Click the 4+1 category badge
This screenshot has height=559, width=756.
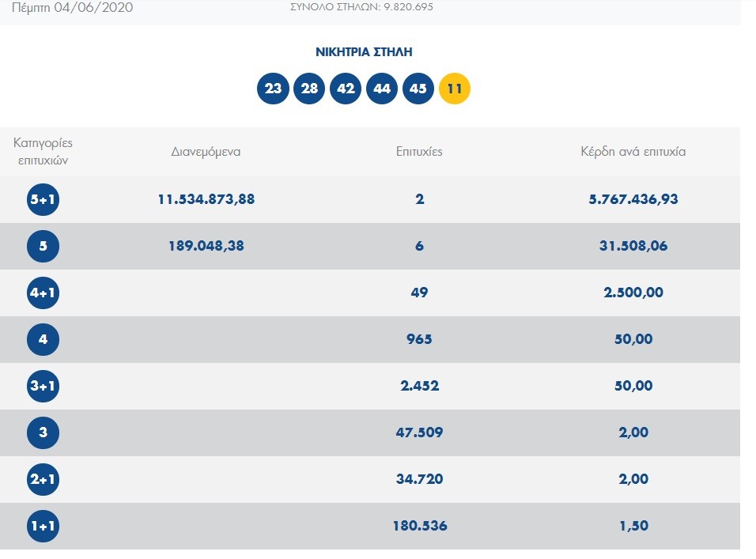[43, 293]
